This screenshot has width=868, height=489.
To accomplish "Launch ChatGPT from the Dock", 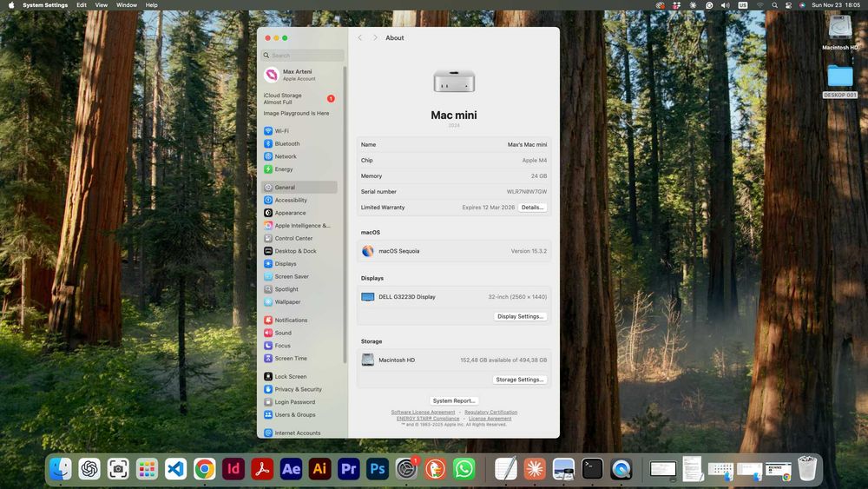I will [x=89, y=469].
